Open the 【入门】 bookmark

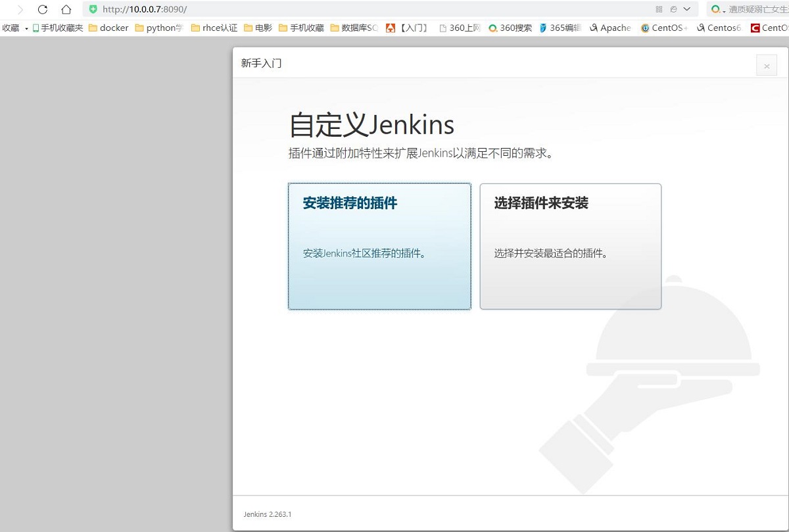click(x=407, y=28)
